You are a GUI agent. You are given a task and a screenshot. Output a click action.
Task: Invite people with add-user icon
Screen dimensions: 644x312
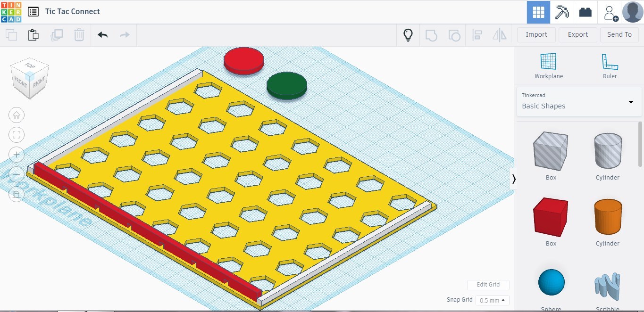click(611, 13)
